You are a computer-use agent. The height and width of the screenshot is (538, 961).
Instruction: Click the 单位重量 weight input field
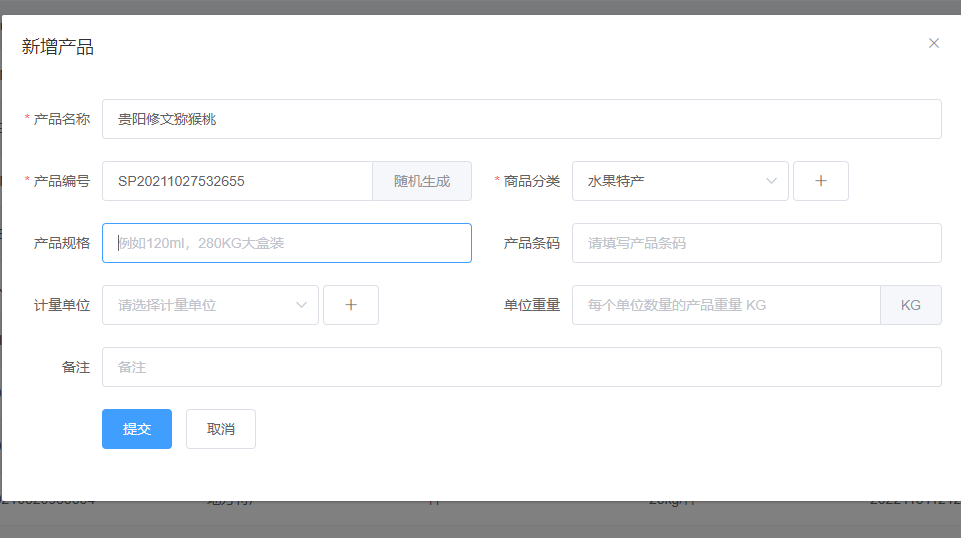(726, 305)
